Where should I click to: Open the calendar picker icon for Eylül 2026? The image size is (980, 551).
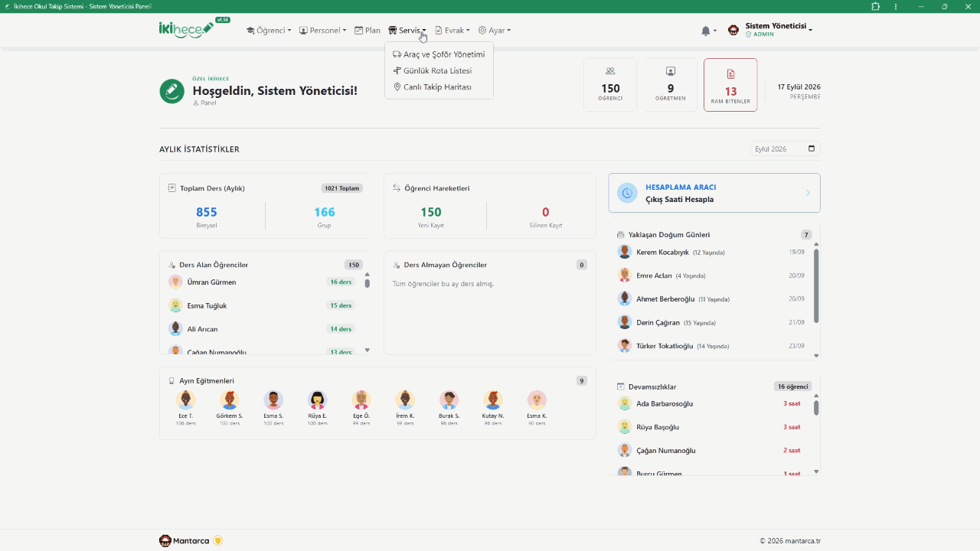tap(812, 148)
